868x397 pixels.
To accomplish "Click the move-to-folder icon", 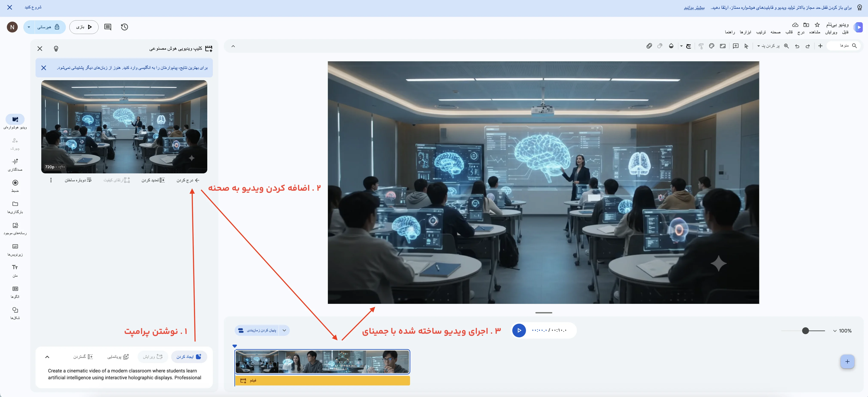I will pos(806,25).
